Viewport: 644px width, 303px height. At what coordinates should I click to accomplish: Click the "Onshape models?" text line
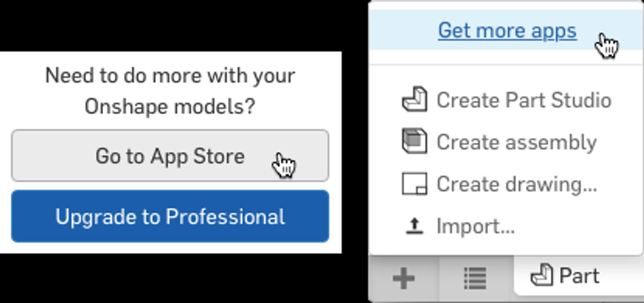point(170,107)
